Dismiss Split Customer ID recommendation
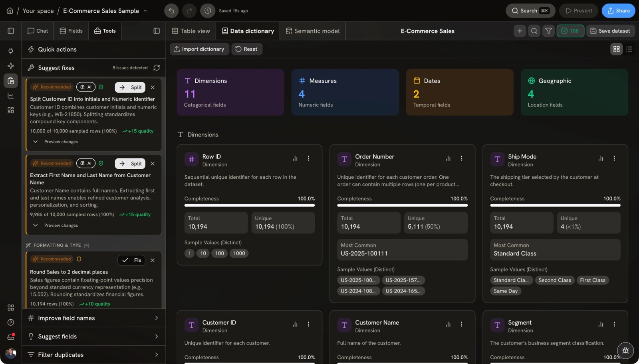 pyautogui.click(x=153, y=87)
